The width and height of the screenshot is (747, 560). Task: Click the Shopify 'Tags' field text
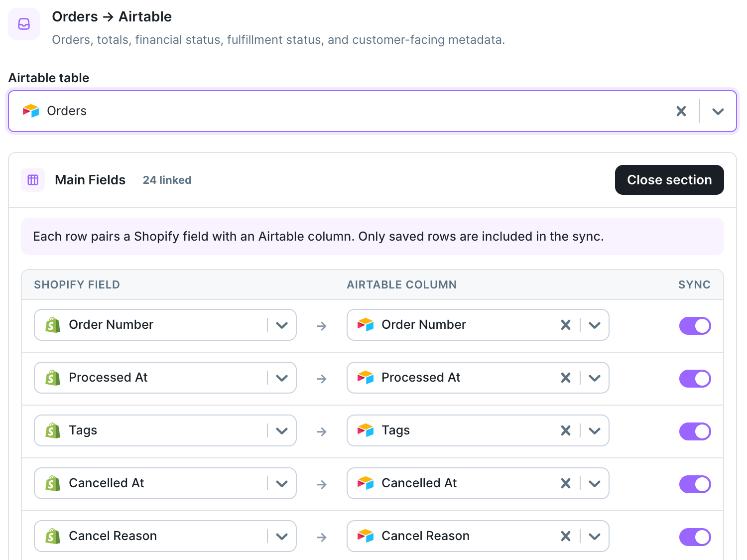(83, 430)
